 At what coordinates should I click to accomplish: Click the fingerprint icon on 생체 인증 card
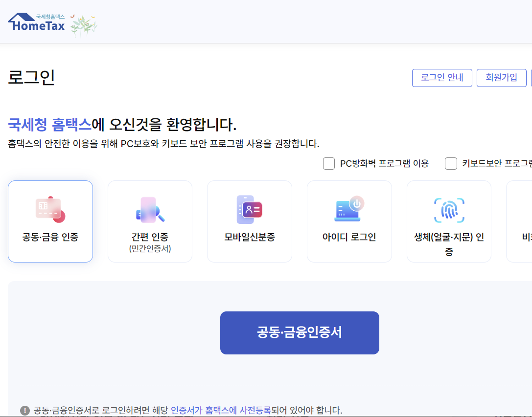449,209
